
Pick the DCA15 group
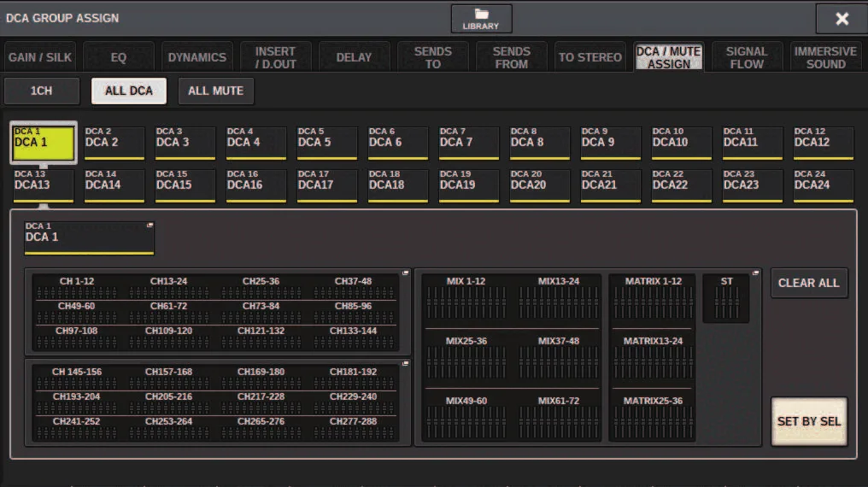click(x=185, y=185)
